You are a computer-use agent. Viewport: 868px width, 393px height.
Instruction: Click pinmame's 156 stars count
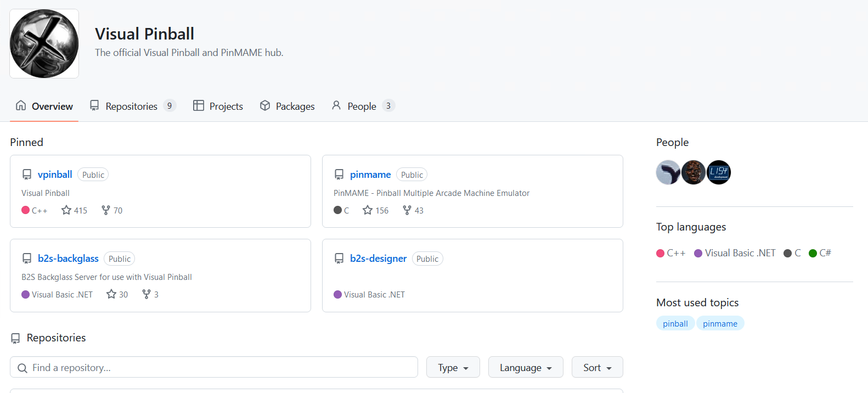382,211
